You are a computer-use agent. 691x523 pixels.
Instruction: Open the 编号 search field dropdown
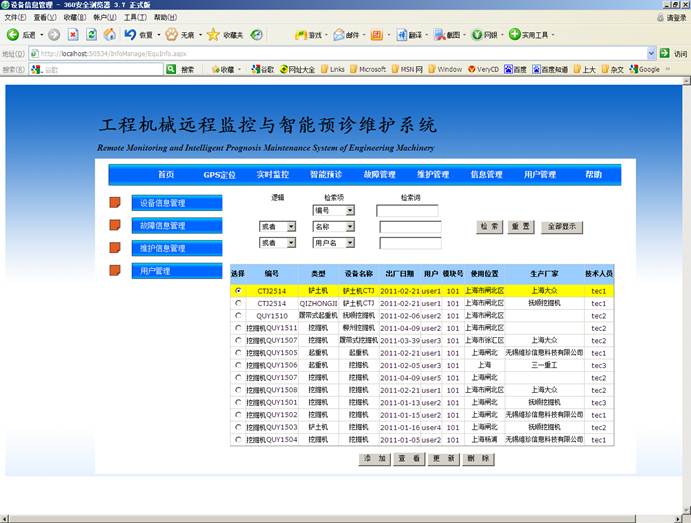[x=348, y=211]
